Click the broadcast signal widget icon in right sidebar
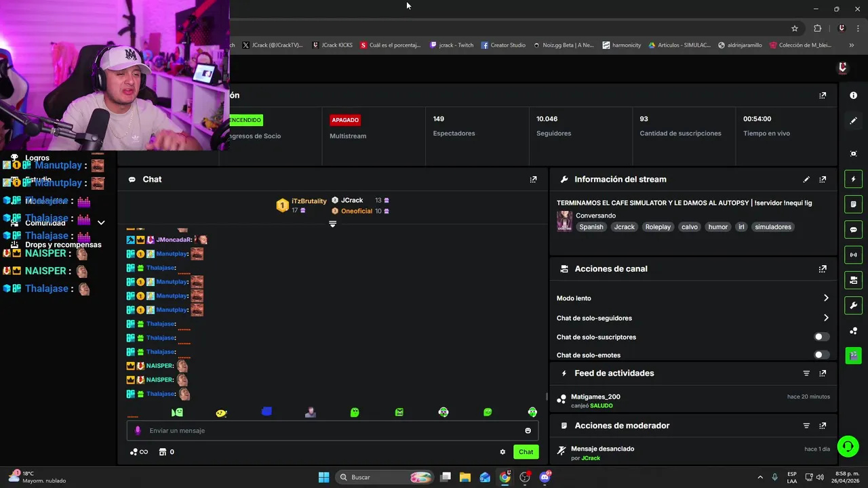The height and width of the screenshot is (488, 868). pyautogui.click(x=853, y=255)
